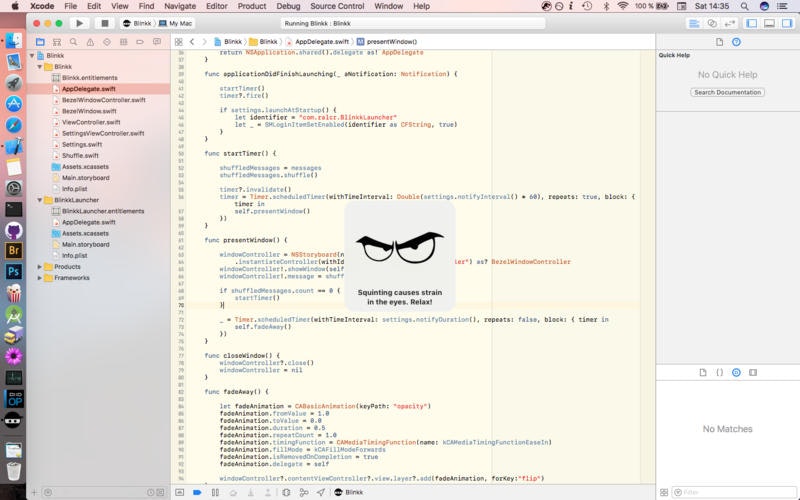Show the File inspector
Screen dimensions: 800x500
[x=719, y=42]
